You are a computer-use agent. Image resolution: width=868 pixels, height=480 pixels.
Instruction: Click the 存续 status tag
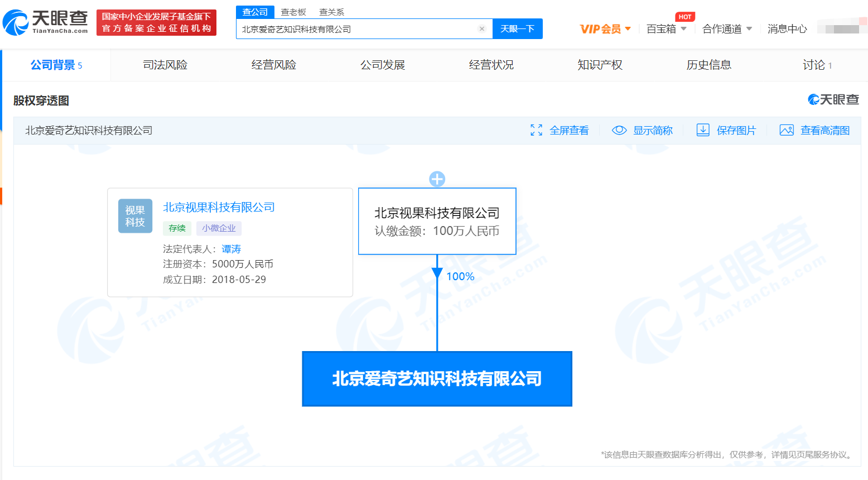177,228
